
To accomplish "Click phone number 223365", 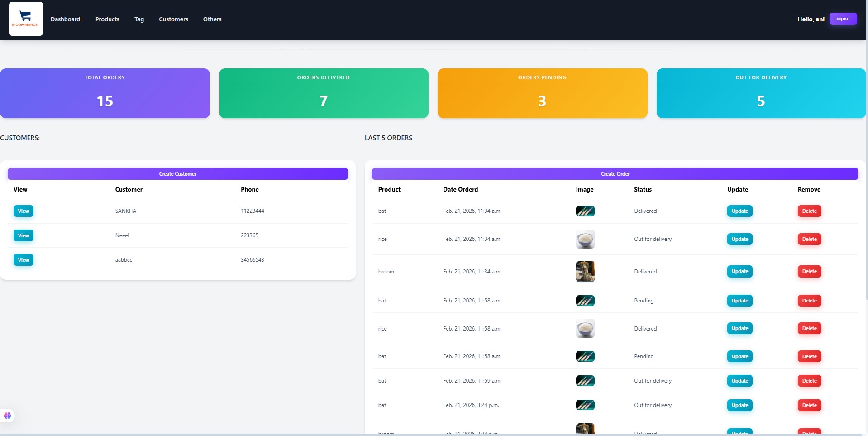I will (249, 235).
